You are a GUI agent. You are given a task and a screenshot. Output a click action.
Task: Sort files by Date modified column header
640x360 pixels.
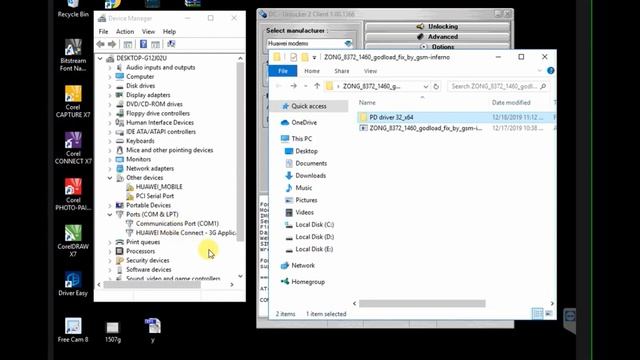click(x=511, y=103)
